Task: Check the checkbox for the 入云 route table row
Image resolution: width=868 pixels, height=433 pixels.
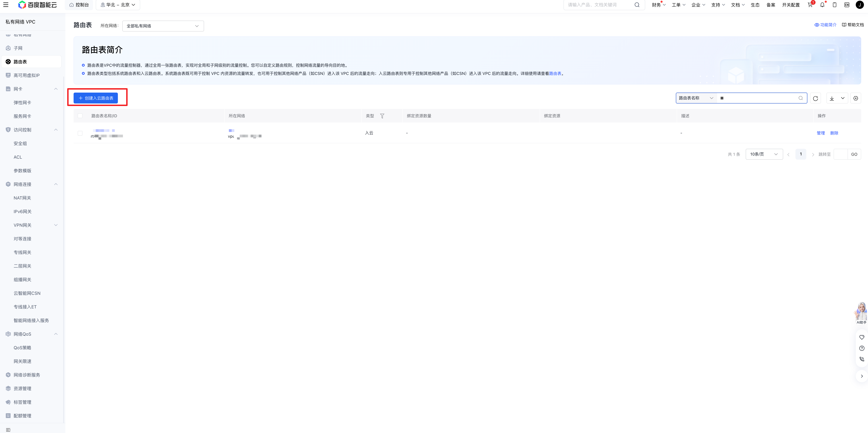Action: pos(80,133)
